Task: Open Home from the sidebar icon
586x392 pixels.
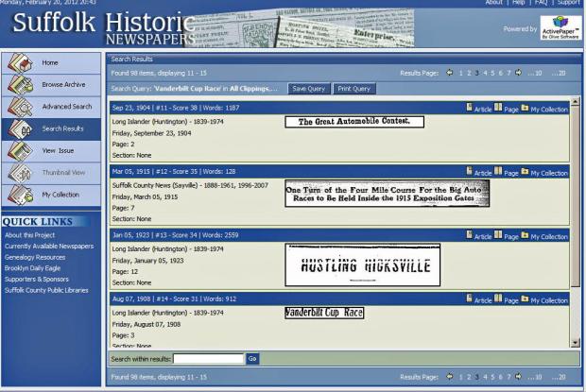Action: tap(20, 62)
